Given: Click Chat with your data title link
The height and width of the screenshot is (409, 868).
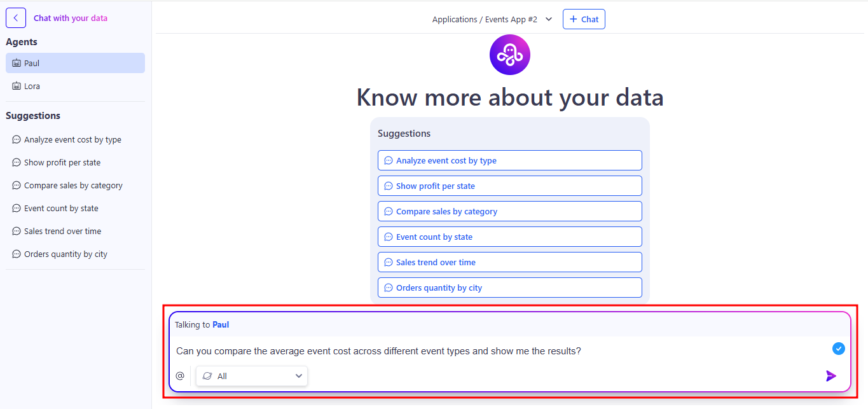Looking at the screenshot, I should point(71,18).
